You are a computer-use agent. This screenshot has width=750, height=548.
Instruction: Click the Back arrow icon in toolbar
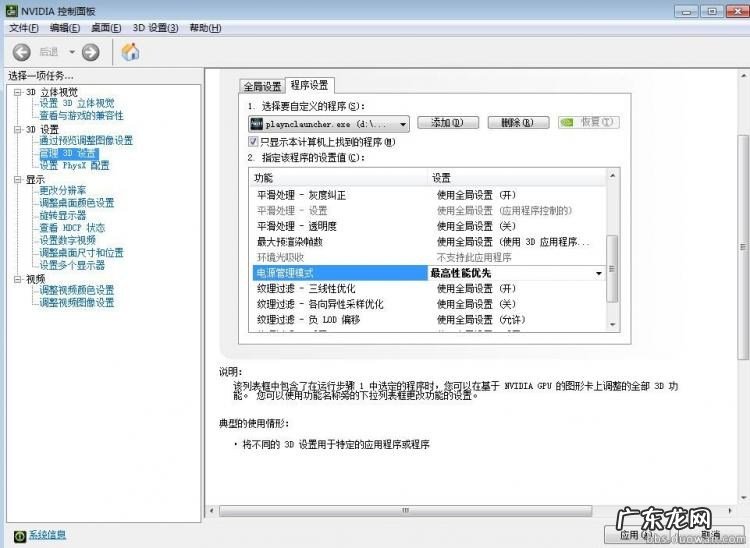pyautogui.click(x=22, y=52)
